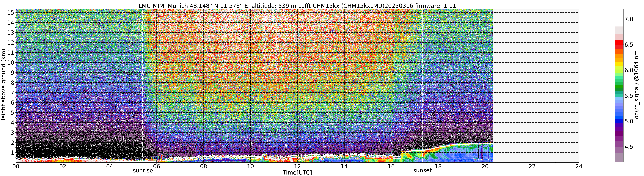
Task: Click the time-axis tick label 12
Action: (297, 166)
